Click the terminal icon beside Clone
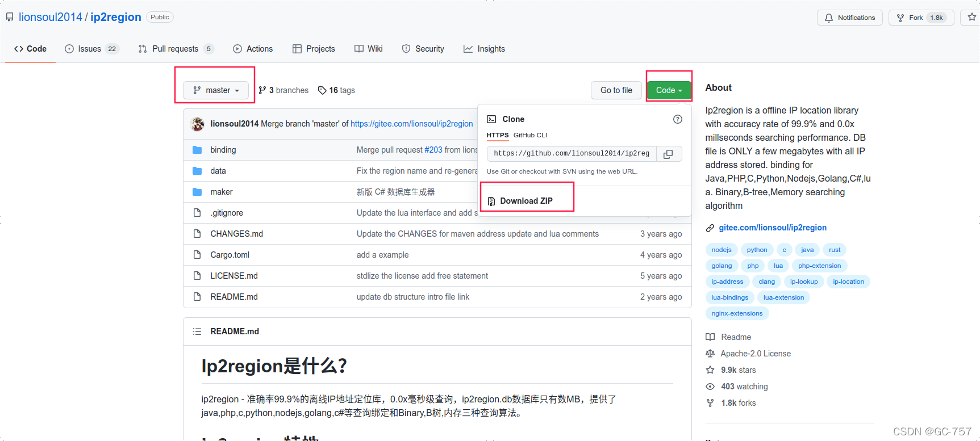The width and height of the screenshot is (980, 441). click(491, 119)
